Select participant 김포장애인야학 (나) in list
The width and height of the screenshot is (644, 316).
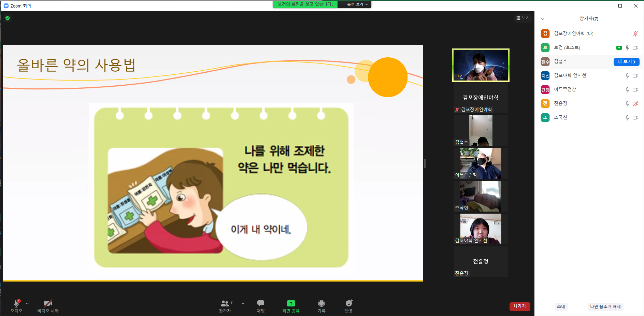click(x=589, y=33)
